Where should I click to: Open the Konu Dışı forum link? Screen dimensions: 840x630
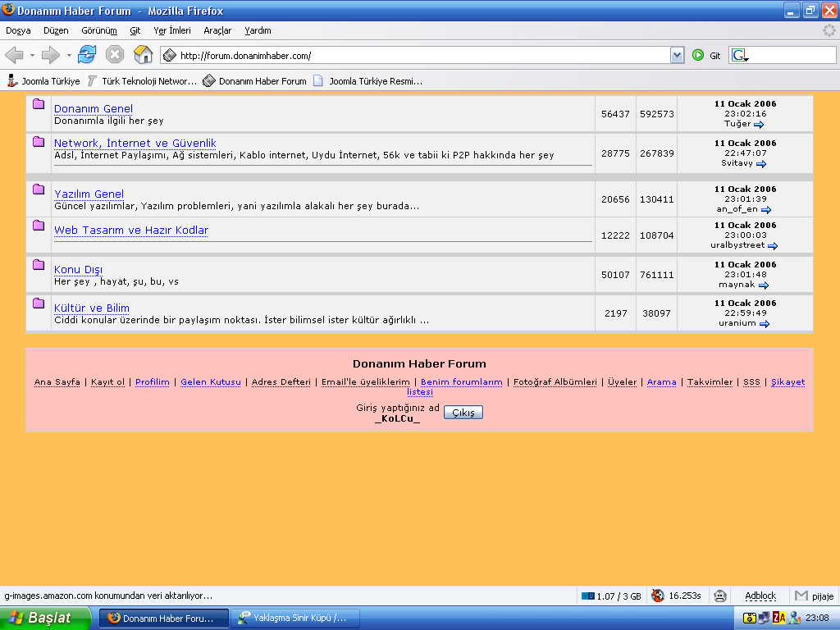pyautogui.click(x=78, y=269)
